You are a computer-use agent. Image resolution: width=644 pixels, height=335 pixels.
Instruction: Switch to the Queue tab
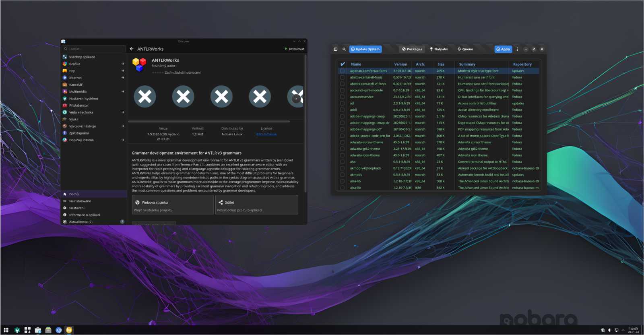[x=465, y=49]
